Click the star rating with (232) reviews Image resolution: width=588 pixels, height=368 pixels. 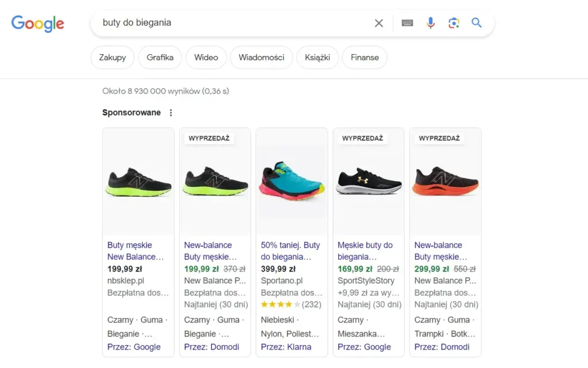291,305
